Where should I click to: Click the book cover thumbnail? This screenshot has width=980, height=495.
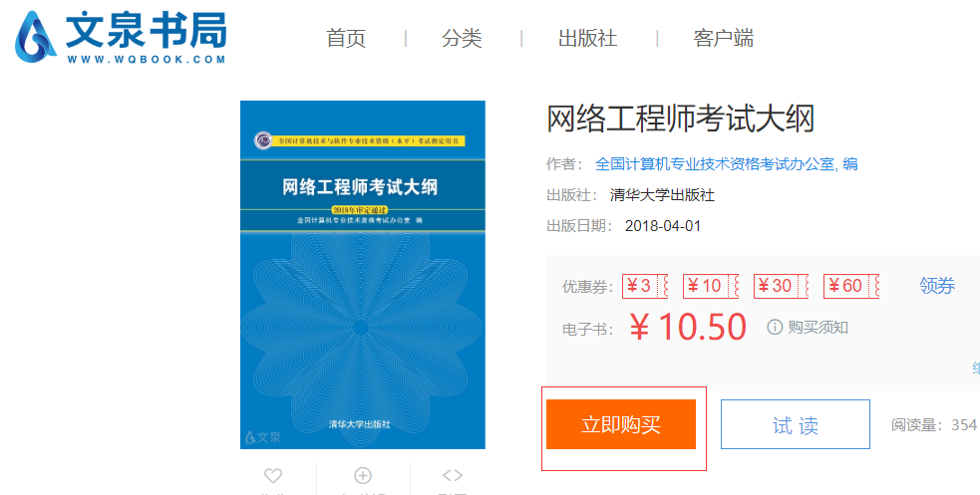[x=363, y=275]
